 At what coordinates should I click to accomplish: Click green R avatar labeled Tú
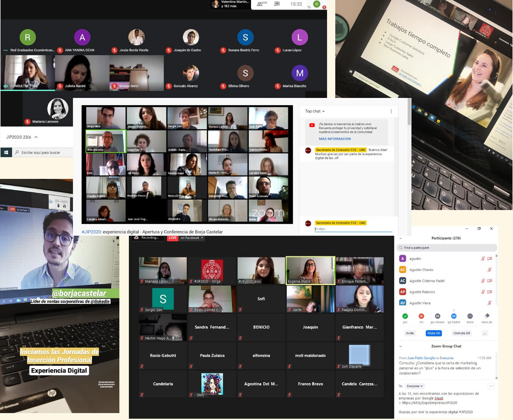(317, 4)
